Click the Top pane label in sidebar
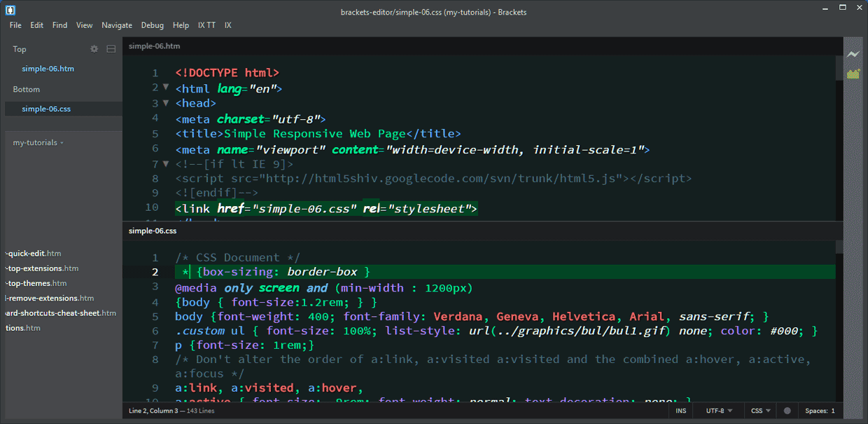This screenshot has width=868, height=424. 20,49
